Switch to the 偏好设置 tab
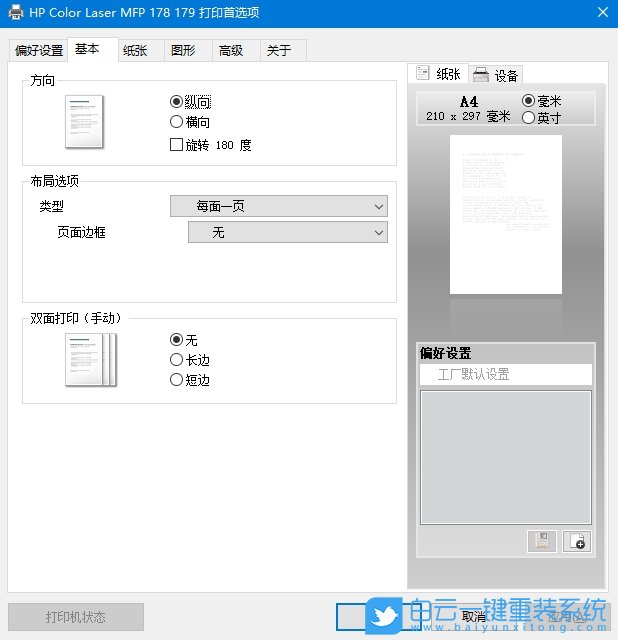618x640 pixels. point(39,51)
